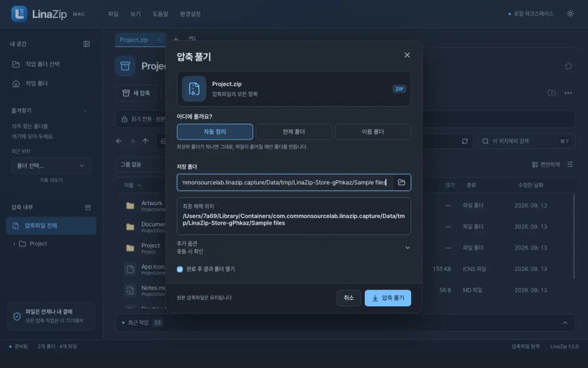The image size is (588, 368).
Task: Click the file list vertical scrollbar
Action: point(574,237)
